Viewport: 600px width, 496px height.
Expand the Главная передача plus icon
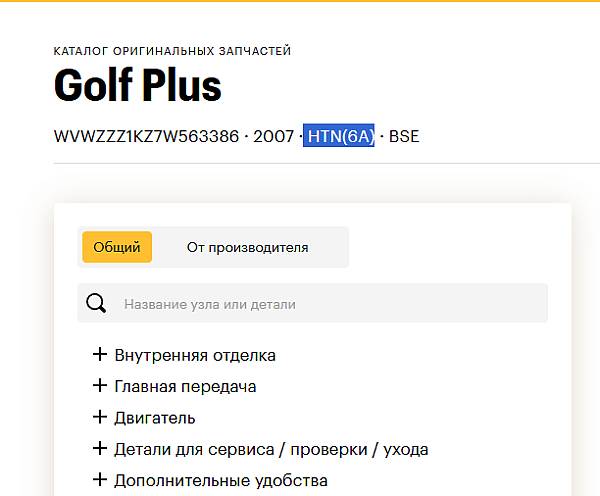pyautogui.click(x=99, y=385)
